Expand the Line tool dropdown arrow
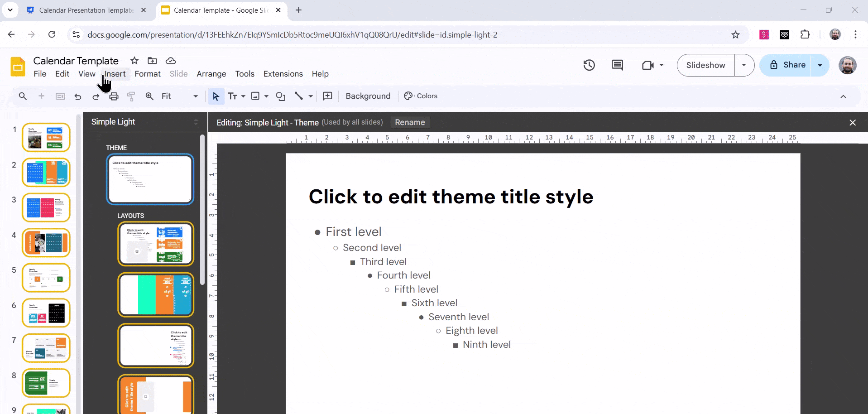The image size is (868, 414). point(309,96)
